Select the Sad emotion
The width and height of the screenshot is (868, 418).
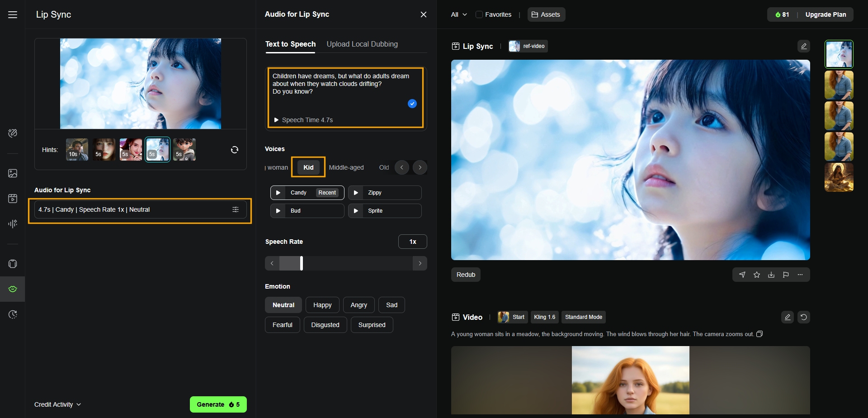click(x=392, y=305)
